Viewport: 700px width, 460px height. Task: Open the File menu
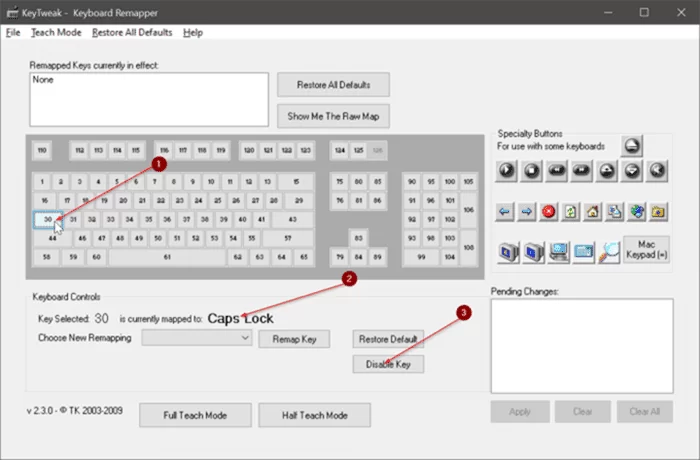click(13, 33)
